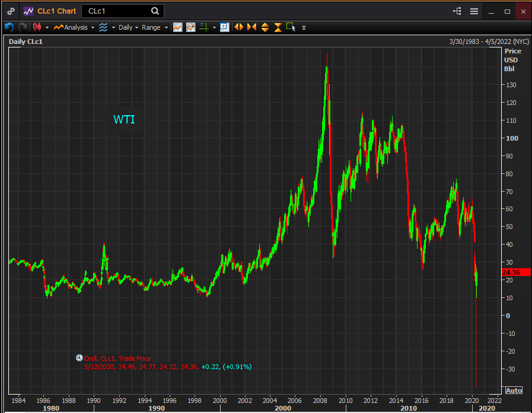Close the chart window
This screenshot has height=413, width=532.
[x=523, y=11]
